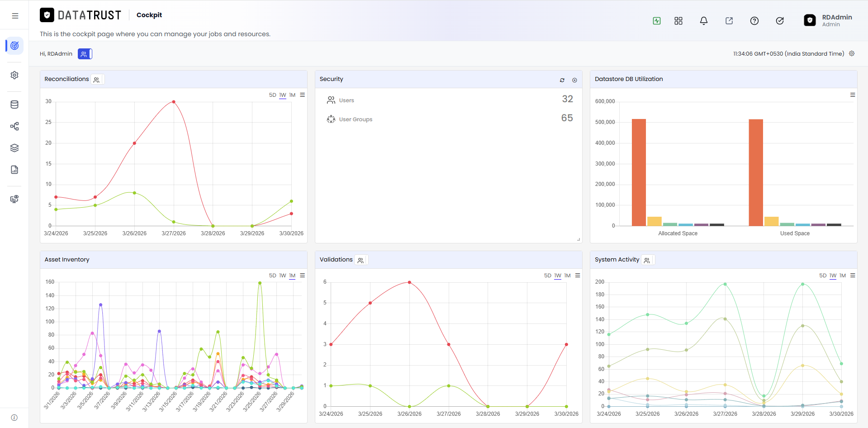
Task: Click the orange Allocated Space bar
Action: coord(639,172)
